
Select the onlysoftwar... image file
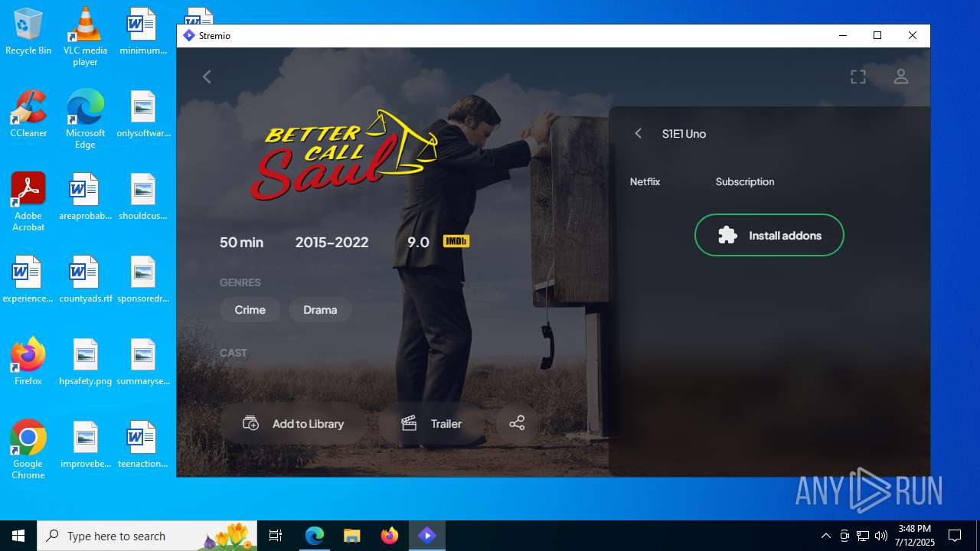[143, 114]
